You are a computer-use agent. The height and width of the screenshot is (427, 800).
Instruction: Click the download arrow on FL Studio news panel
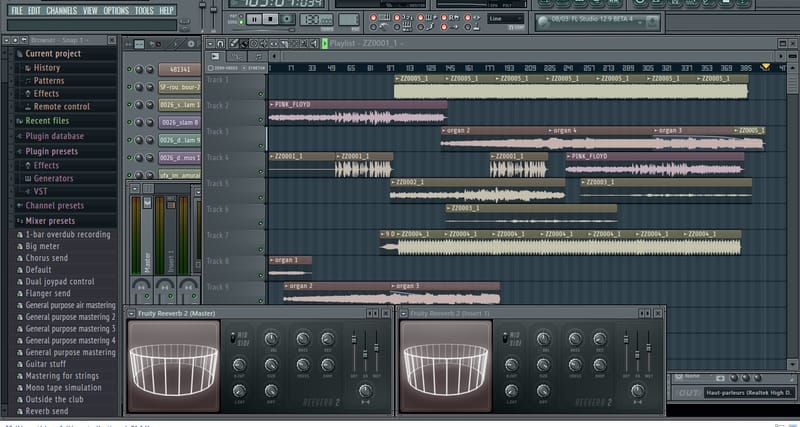[652, 22]
